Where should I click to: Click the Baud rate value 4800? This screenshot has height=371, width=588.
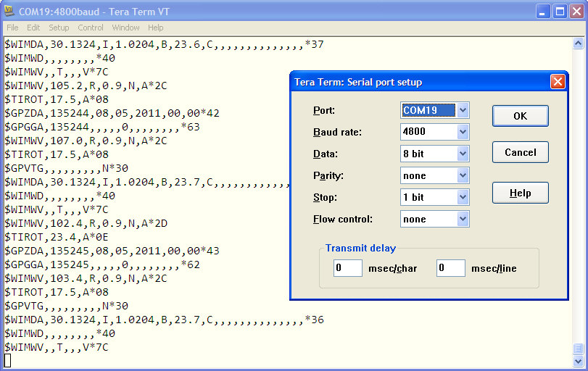(x=414, y=132)
